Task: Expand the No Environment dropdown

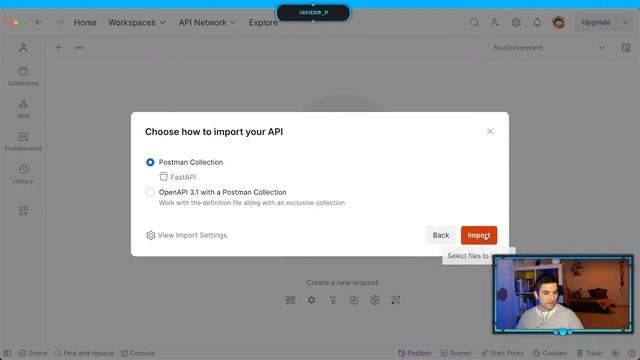Action: coord(549,48)
